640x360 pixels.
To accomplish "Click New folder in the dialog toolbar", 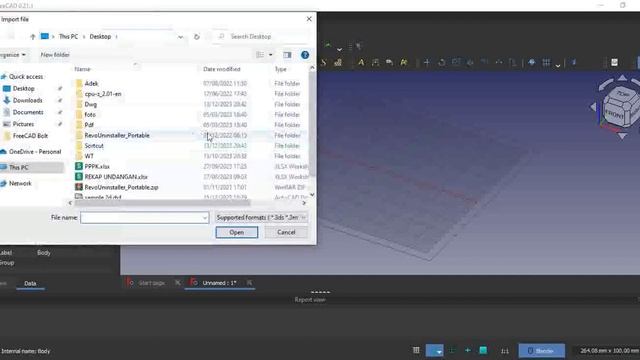I will tap(55, 55).
